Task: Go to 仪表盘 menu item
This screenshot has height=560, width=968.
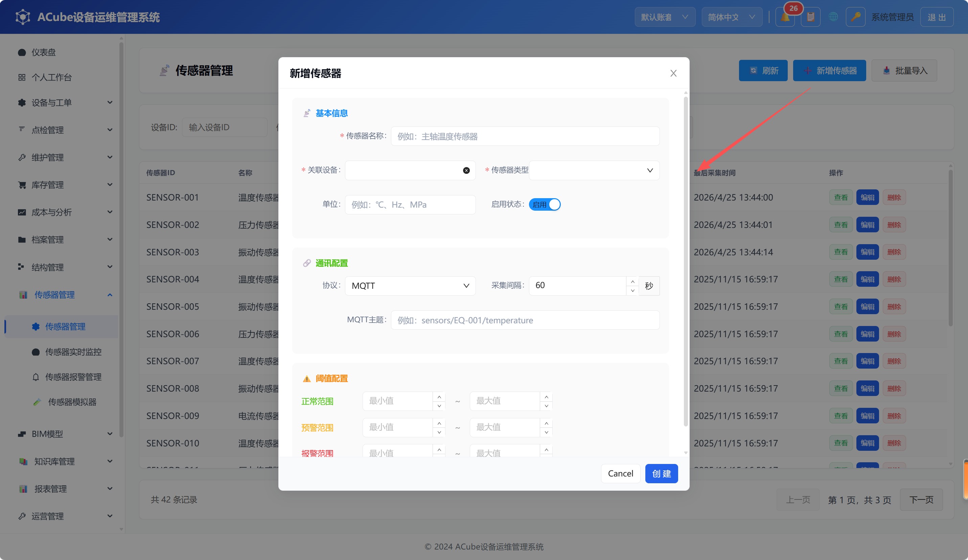Action: pos(43,52)
